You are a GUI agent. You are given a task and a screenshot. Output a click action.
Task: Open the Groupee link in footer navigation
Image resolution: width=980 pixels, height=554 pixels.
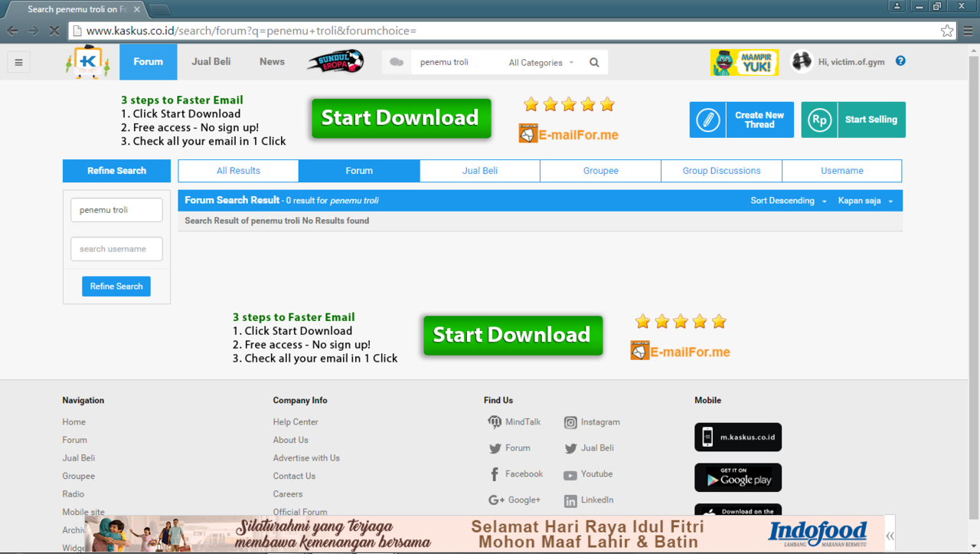[79, 476]
